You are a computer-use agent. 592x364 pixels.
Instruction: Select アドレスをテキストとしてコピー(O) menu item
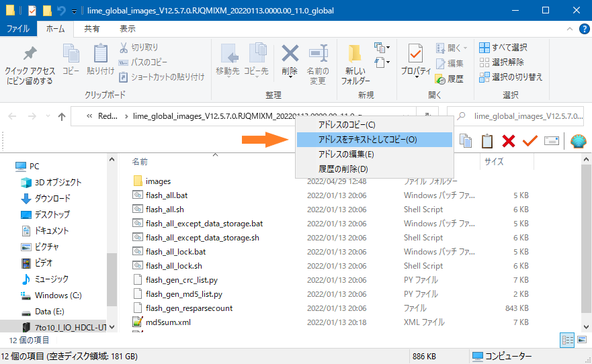[374, 140]
